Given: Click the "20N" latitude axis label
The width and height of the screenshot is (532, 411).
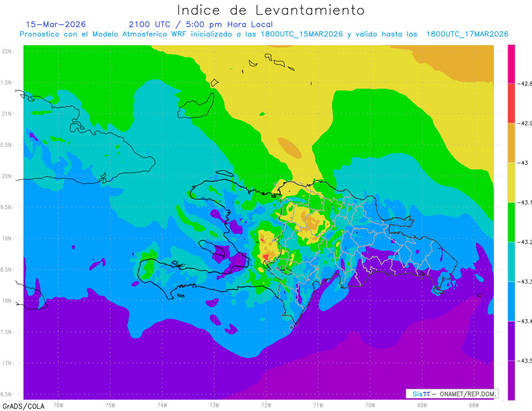Looking at the screenshot, I should pyautogui.click(x=7, y=176).
